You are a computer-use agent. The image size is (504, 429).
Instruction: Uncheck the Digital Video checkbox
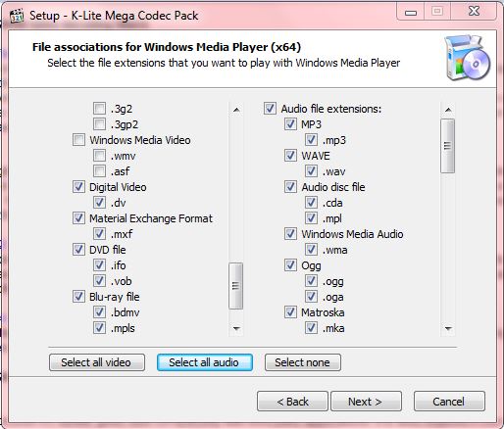click(78, 187)
